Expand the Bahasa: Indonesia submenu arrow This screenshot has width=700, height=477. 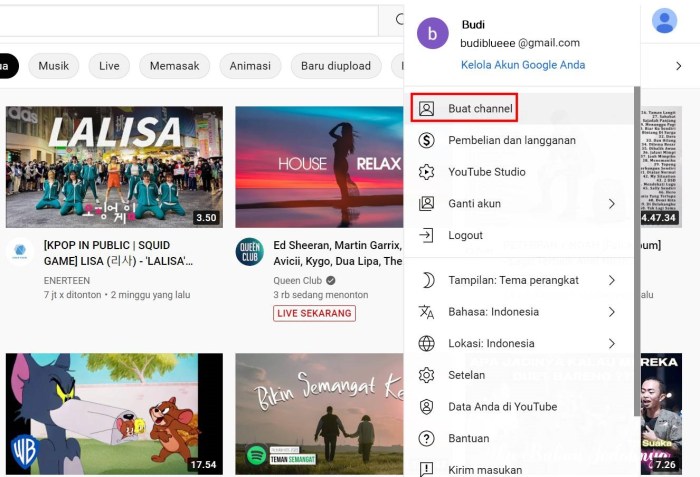(612, 312)
